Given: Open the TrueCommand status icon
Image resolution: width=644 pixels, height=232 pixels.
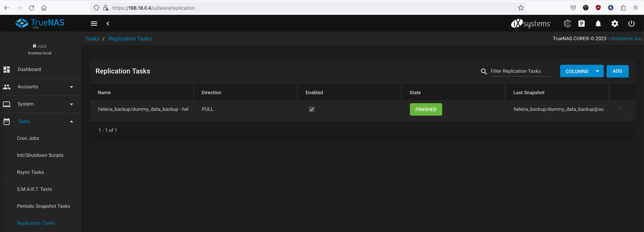Looking at the screenshot, I should click(x=567, y=24).
